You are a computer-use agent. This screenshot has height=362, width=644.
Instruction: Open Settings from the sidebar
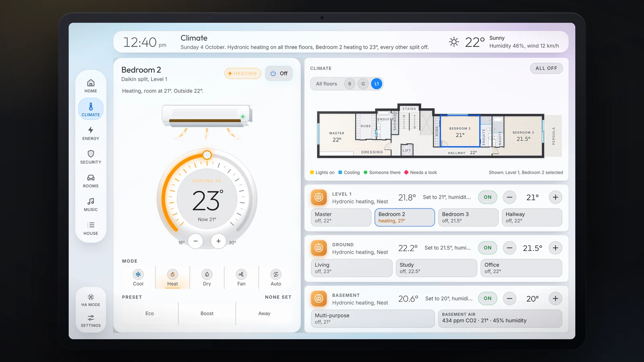tap(91, 321)
